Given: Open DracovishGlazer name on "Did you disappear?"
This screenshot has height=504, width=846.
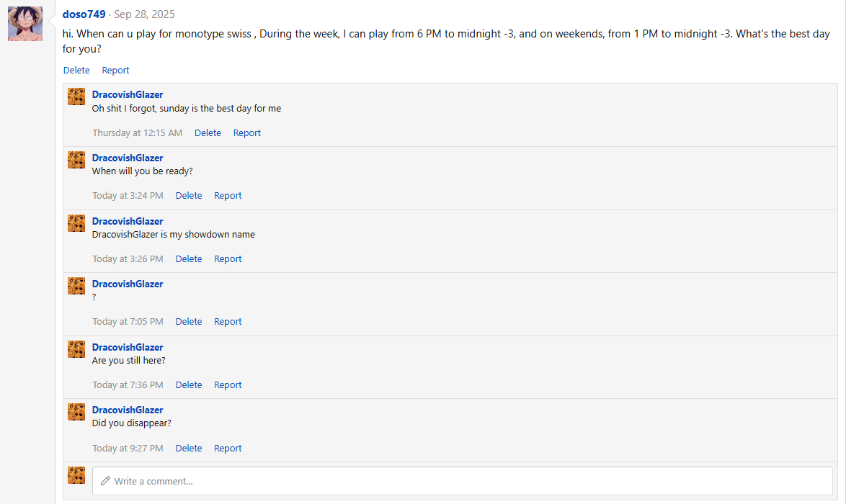Looking at the screenshot, I should (128, 410).
